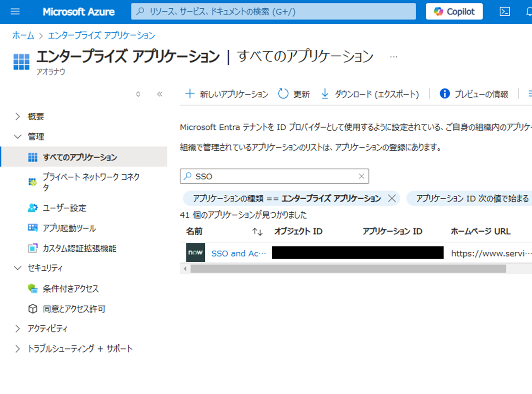Image resolution: width=532 pixels, height=394 pixels.
Task: Edit the アプリケーションの種類 filter chip
Action: pos(286,198)
